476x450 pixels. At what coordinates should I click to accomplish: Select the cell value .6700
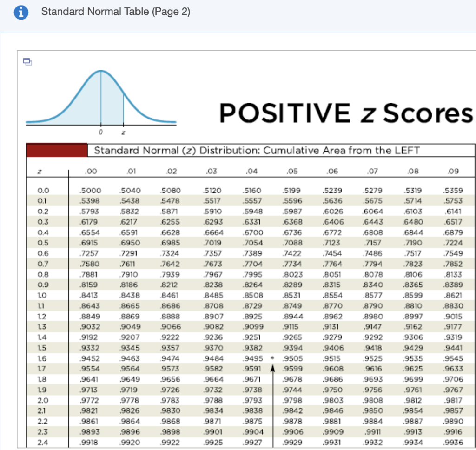tap(253, 232)
